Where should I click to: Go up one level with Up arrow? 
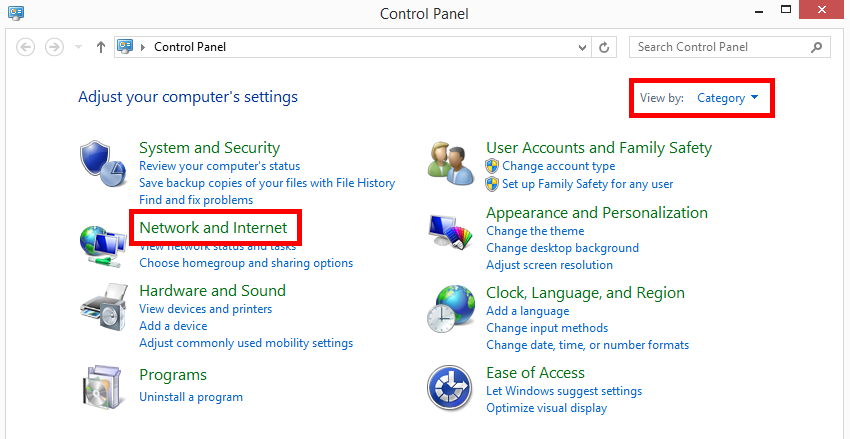[100, 47]
